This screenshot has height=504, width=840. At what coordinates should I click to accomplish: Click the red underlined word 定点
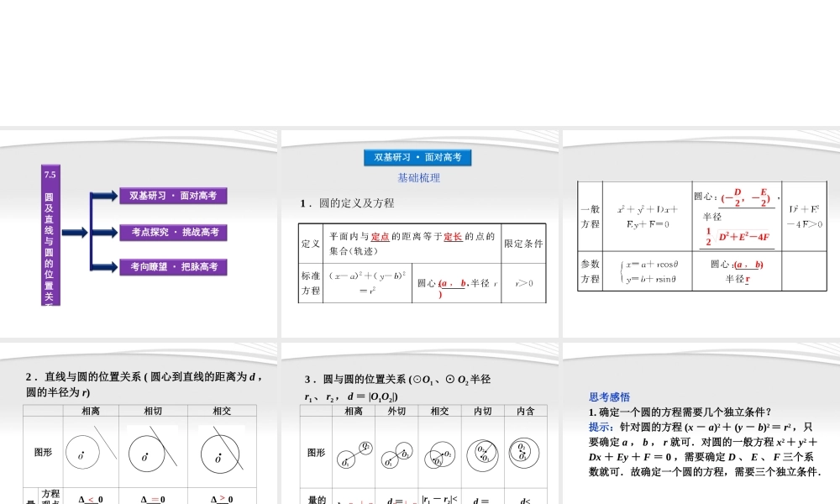point(380,237)
